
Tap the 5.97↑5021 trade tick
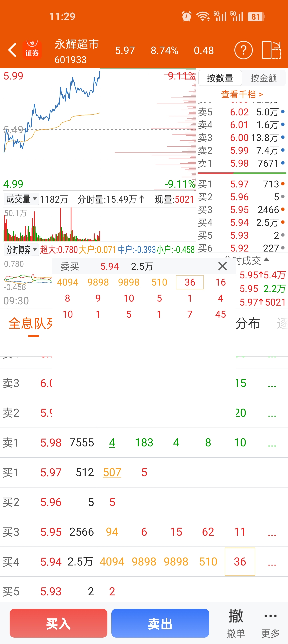[262, 302]
